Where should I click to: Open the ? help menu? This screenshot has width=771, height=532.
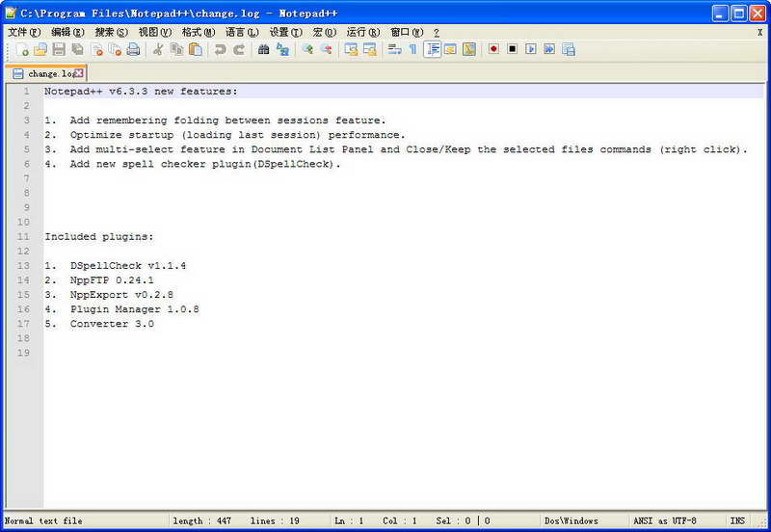click(437, 33)
